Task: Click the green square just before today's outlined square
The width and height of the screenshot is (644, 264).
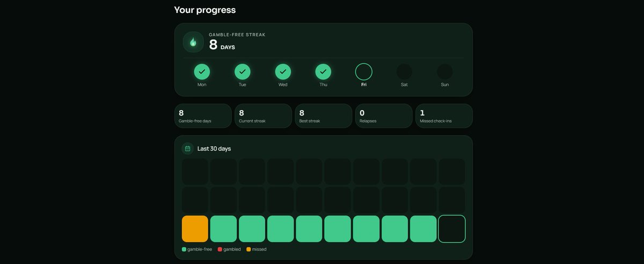Action: [423, 229]
